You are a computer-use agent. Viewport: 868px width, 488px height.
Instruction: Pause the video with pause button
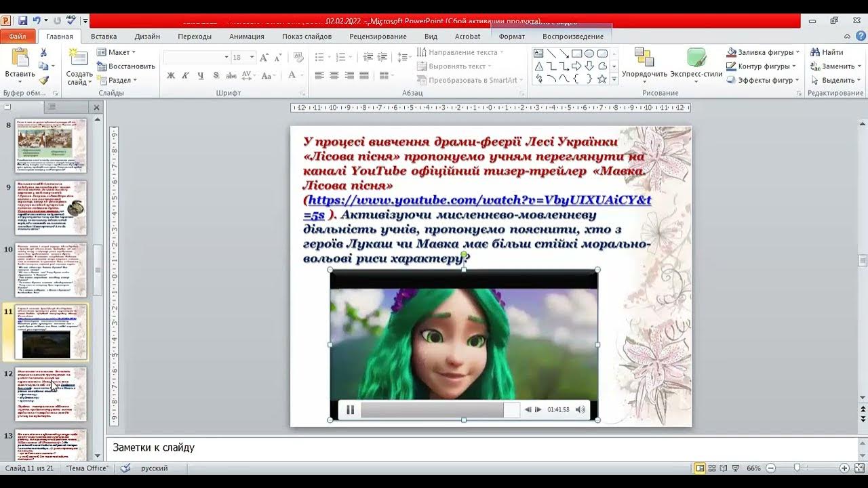(351, 409)
